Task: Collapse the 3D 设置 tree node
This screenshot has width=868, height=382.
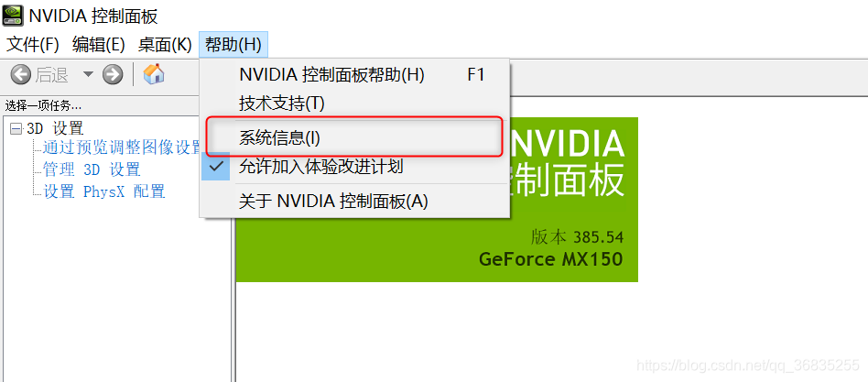Action: tap(16, 129)
